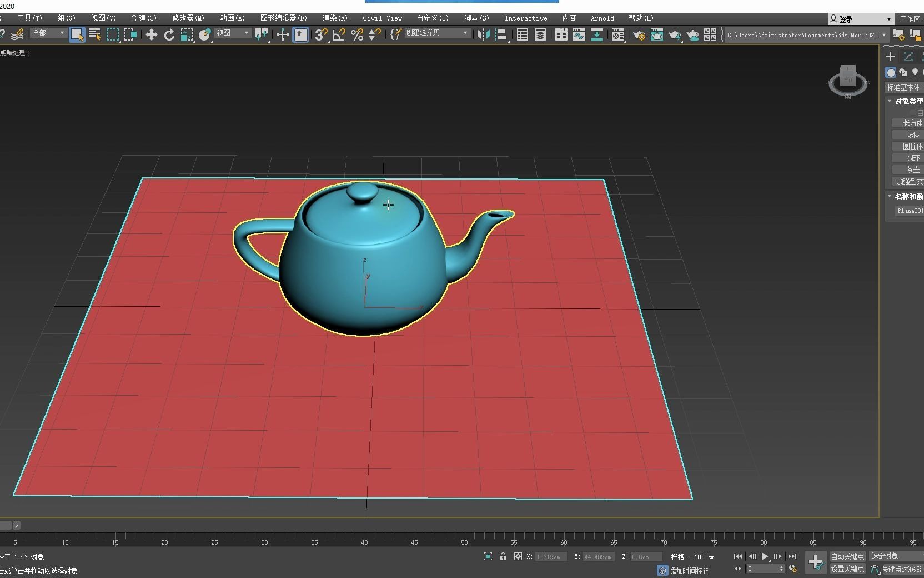Open the Create panel plus tab

pos(891,56)
